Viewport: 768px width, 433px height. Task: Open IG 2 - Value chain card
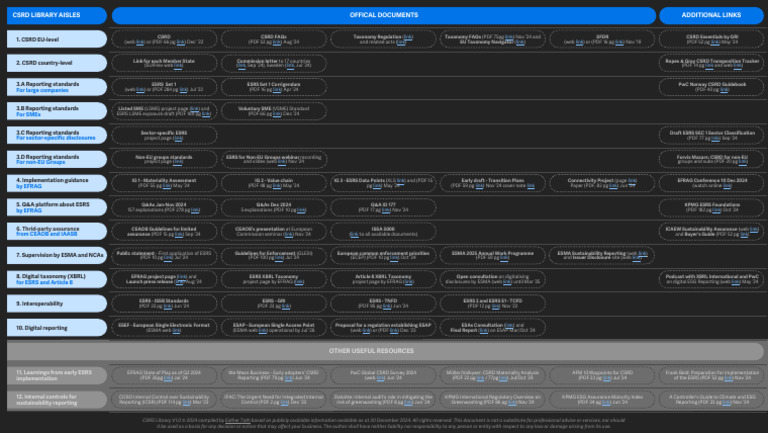[274, 183]
